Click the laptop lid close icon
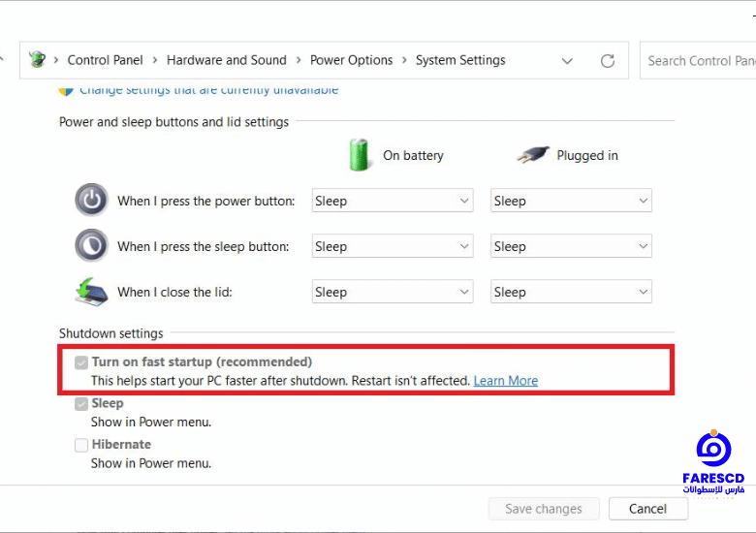Screen dimensions: 756x533 (x=91, y=292)
